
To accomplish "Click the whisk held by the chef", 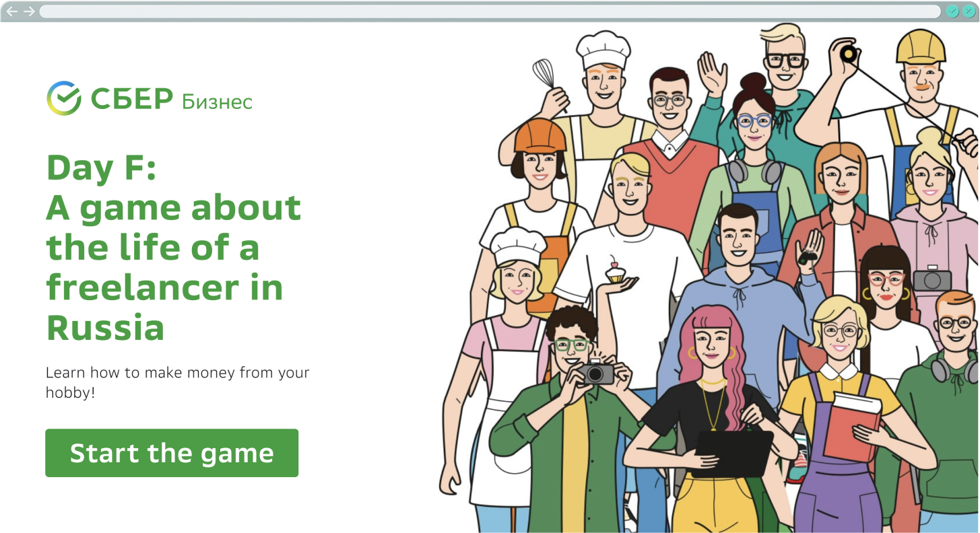I will (x=545, y=75).
